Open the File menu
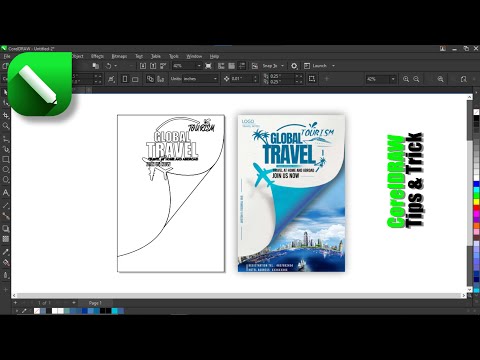 click(7, 56)
